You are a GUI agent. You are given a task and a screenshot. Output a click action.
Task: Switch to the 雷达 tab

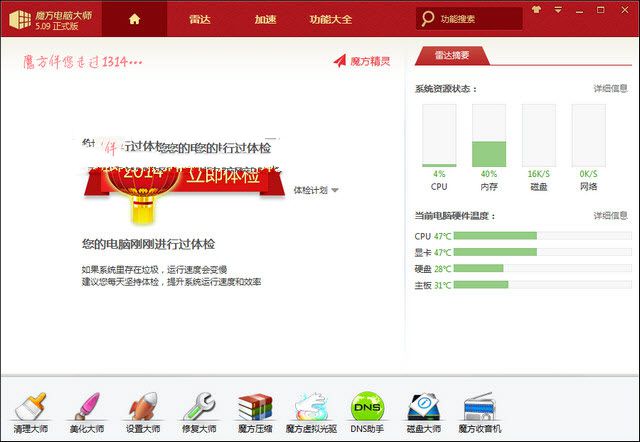click(200, 19)
